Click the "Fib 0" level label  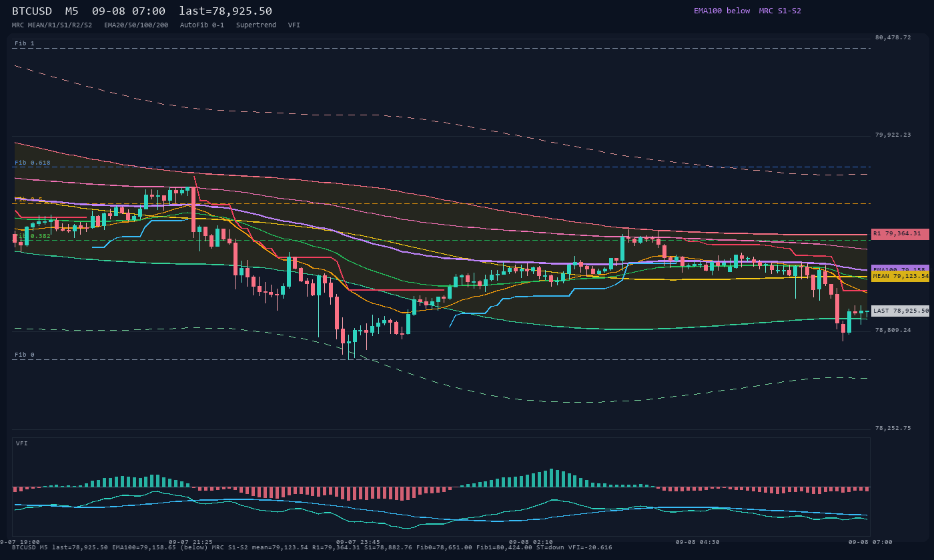(x=25, y=355)
